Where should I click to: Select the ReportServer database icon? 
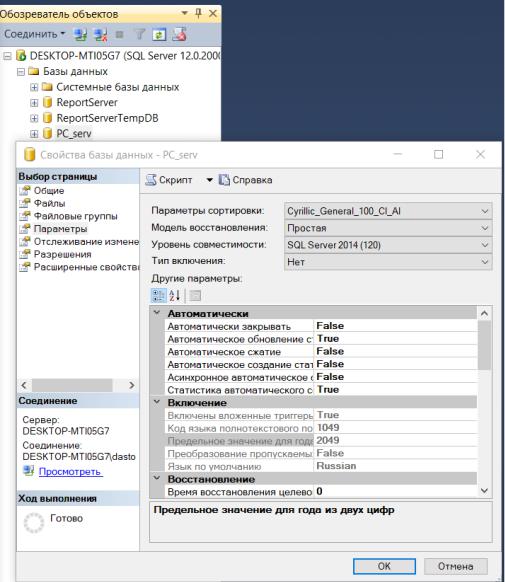click(47, 102)
